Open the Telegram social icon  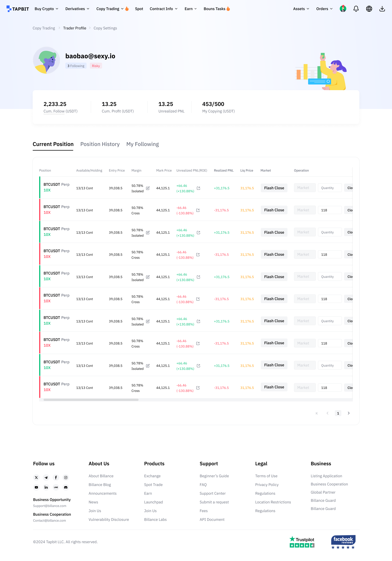[x=46, y=477]
